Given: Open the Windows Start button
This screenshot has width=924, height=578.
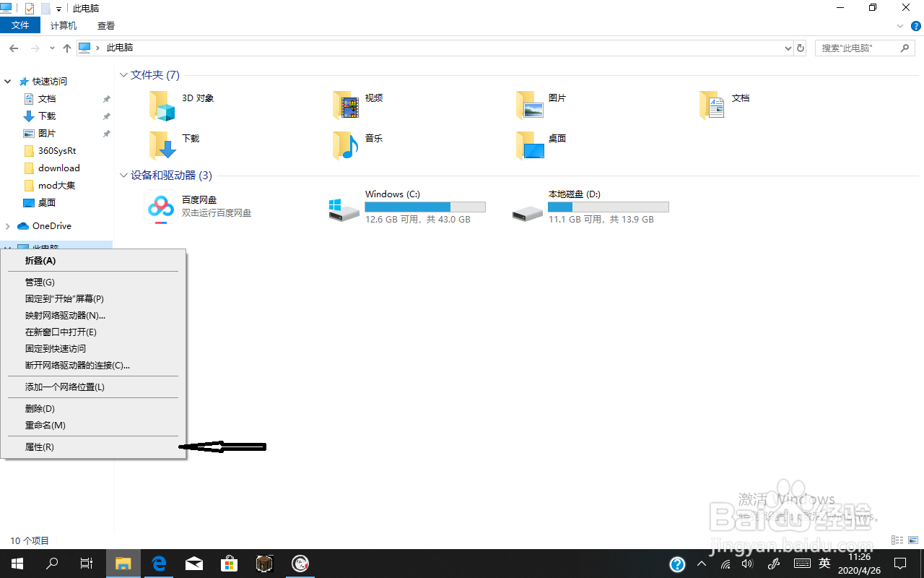Looking at the screenshot, I should 17,564.
